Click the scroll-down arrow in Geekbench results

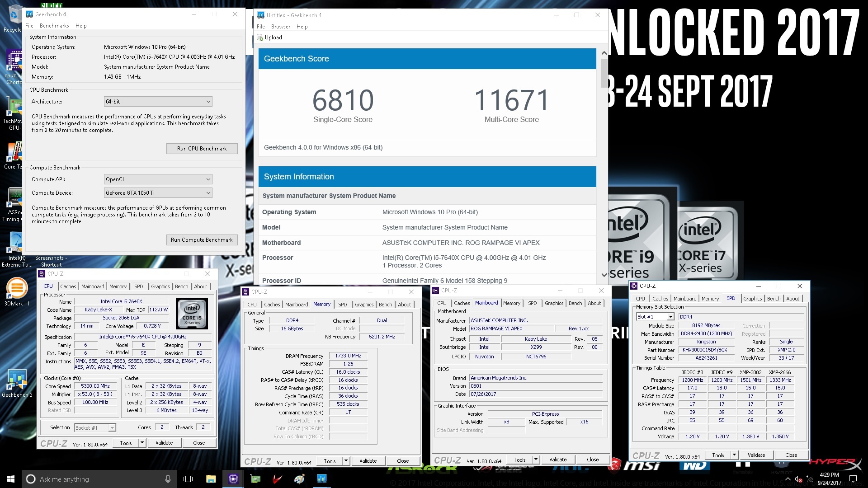(604, 275)
